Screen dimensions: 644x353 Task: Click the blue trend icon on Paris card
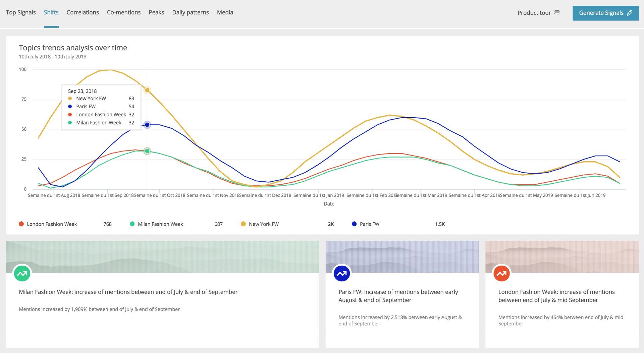click(x=342, y=273)
